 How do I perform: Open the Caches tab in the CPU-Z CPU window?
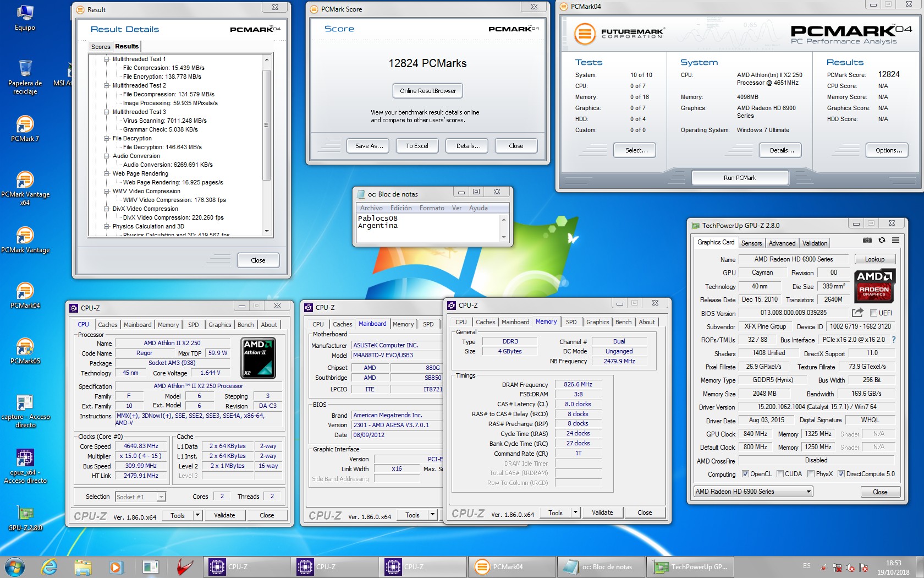tap(108, 325)
